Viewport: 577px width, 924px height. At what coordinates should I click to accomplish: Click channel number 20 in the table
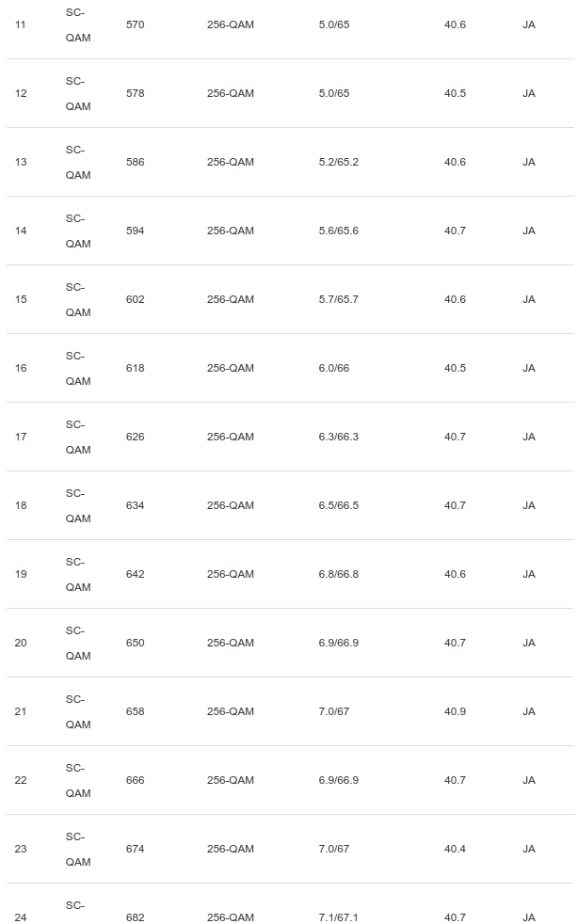point(21,643)
